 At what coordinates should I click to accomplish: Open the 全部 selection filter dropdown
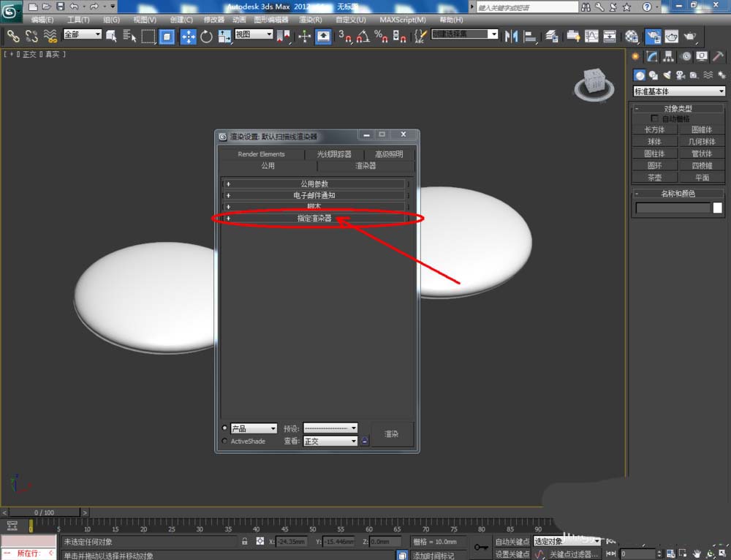coord(83,34)
